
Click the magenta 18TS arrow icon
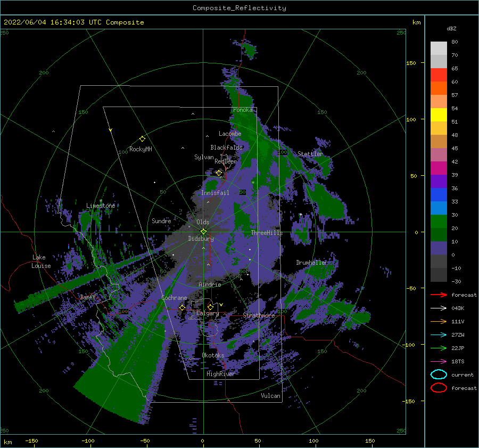(439, 362)
